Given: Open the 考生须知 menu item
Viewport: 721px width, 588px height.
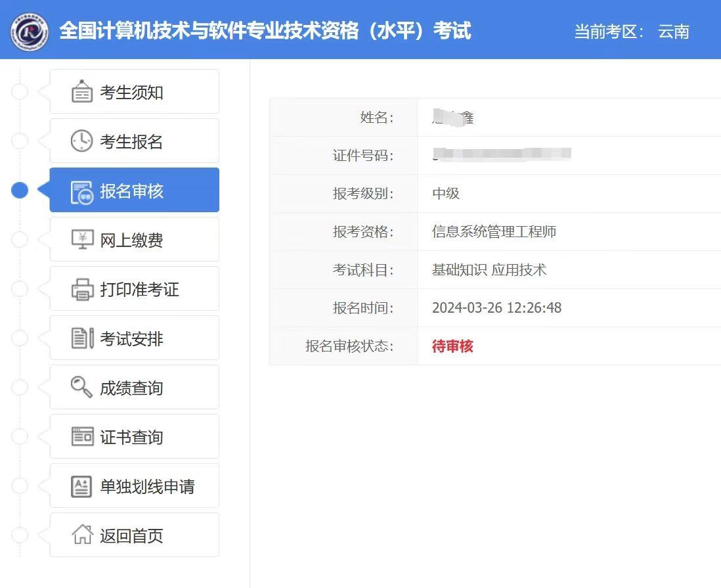Looking at the screenshot, I should tap(131, 93).
